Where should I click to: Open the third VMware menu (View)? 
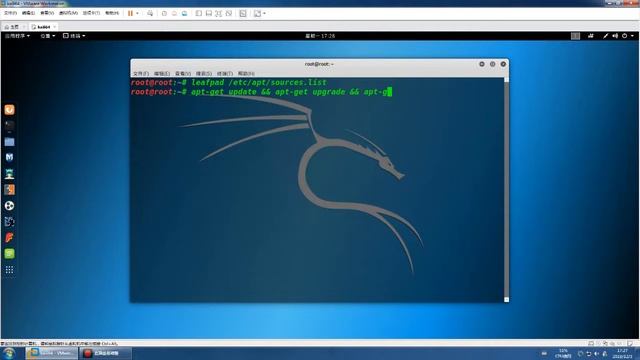point(47,13)
